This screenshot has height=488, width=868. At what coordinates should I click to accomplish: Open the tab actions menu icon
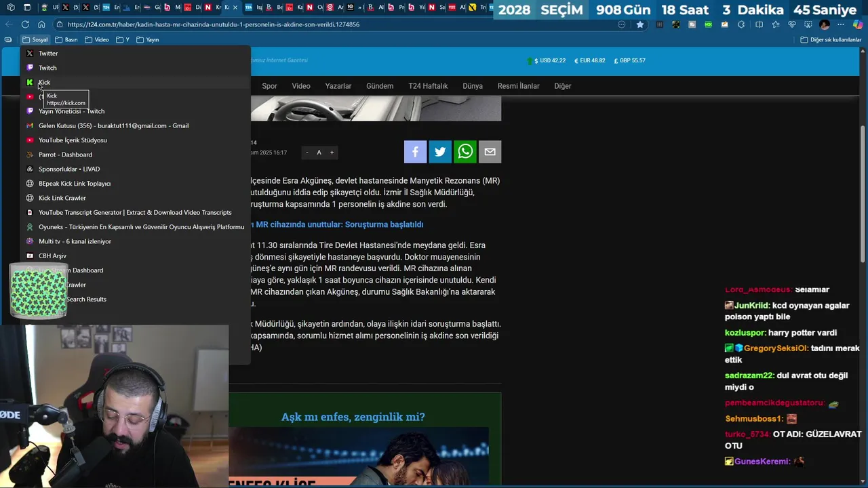click(x=26, y=7)
